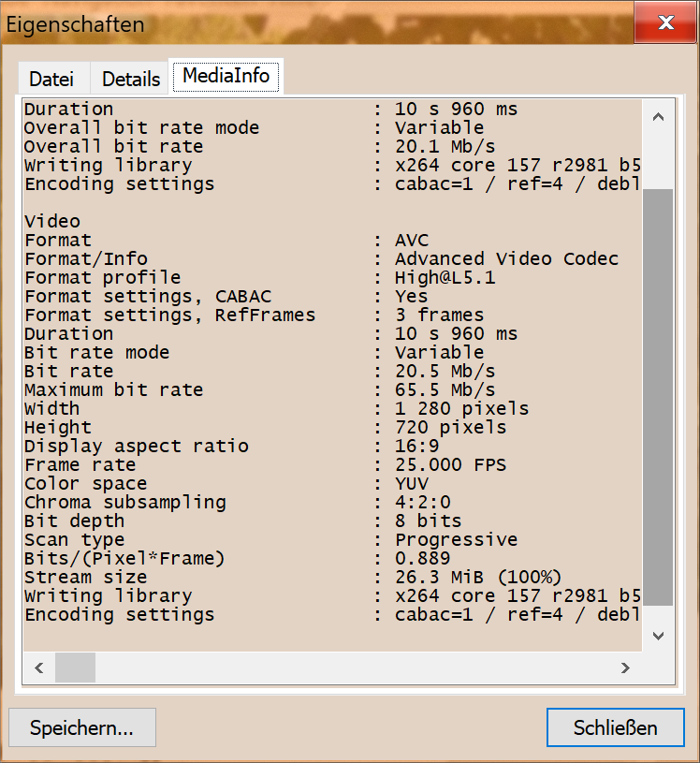Select the MediaInfo tab
The image size is (700, 763).
[x=226, y=76]
